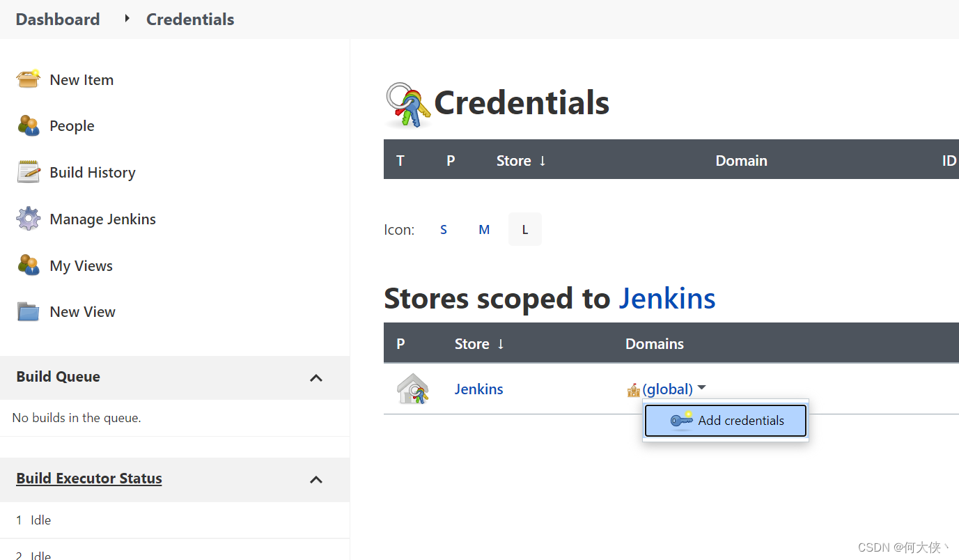Click the Build History notepad icon
This screenshot has width=959, height=560.
[x=29, y=172]
